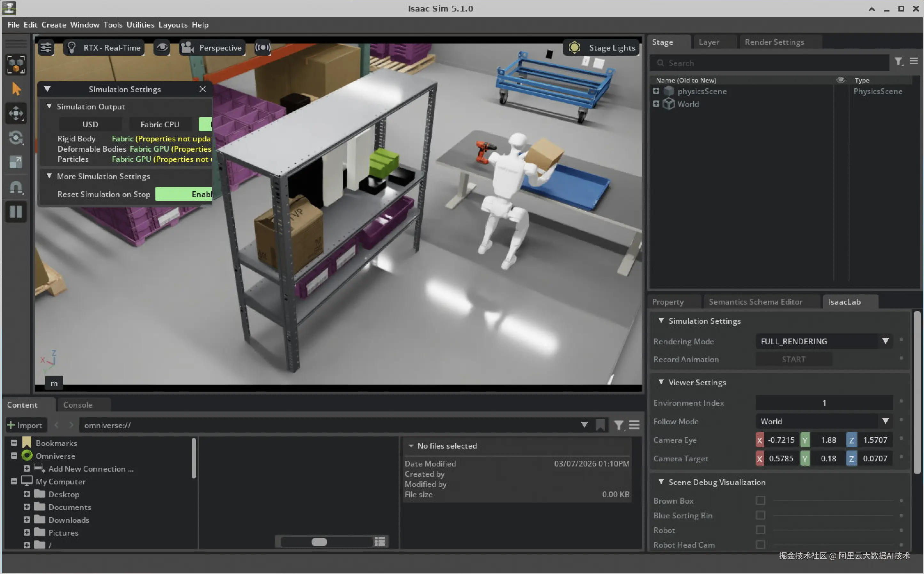
Task: Collapse the Simulation Output section
Action: [x=49, y=106]
